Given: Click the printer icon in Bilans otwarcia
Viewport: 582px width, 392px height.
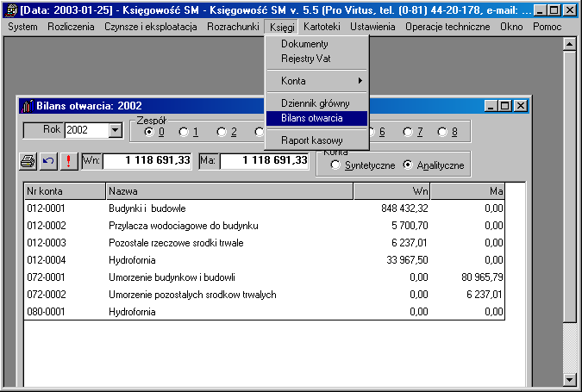Looking at the screenshot, I should pyautogui.click(x=28, y=161).
